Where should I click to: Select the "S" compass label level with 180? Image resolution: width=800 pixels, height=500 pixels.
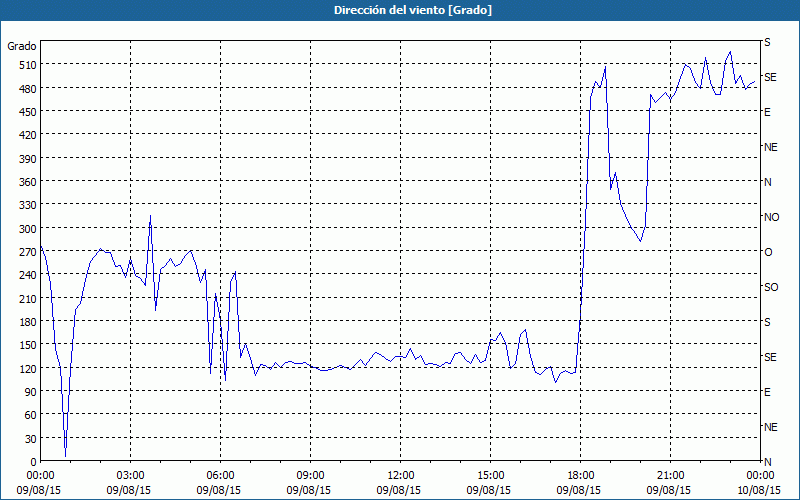pos(767,322)
